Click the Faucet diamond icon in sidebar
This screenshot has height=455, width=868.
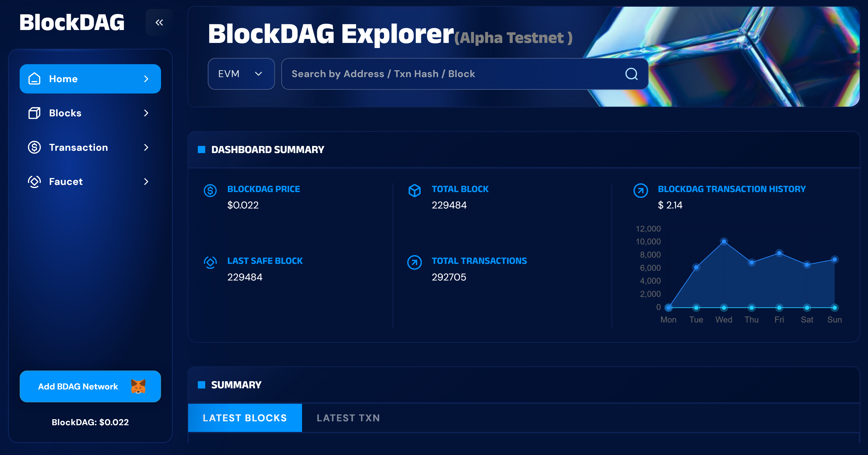point(34,182)
